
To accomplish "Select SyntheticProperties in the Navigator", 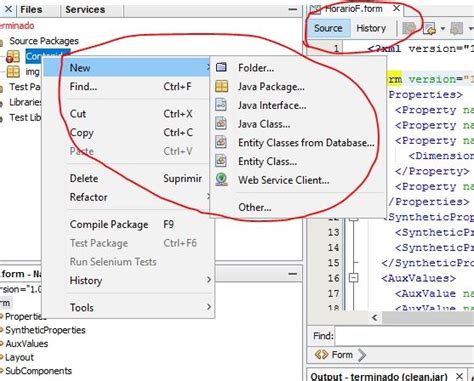I will 45,330.
